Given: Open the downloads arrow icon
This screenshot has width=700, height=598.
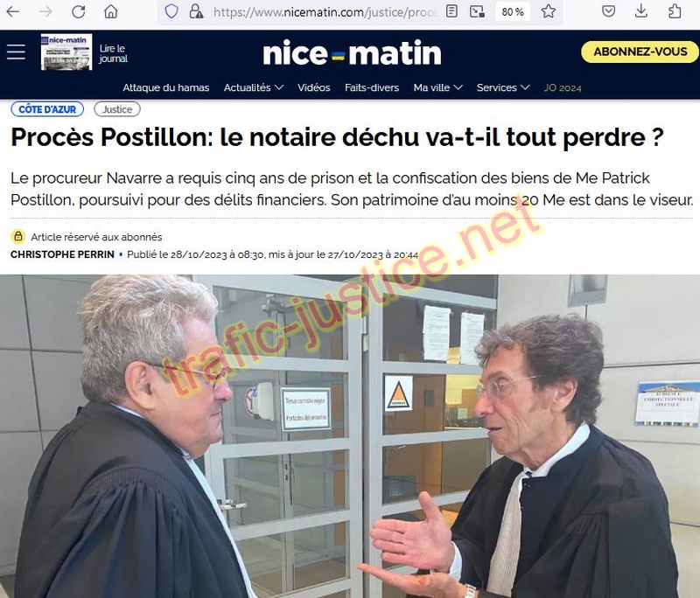Looking at the screenshot, I should point(641,11).
